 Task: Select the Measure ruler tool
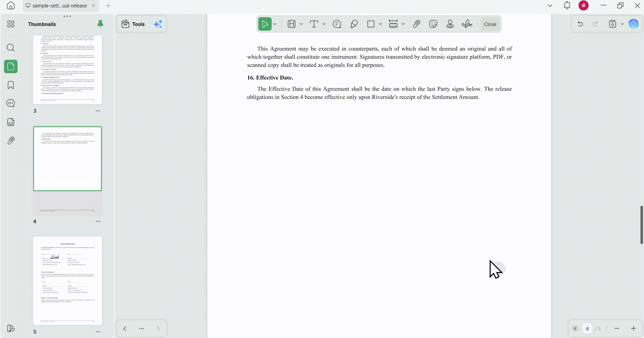click(393, 24)
